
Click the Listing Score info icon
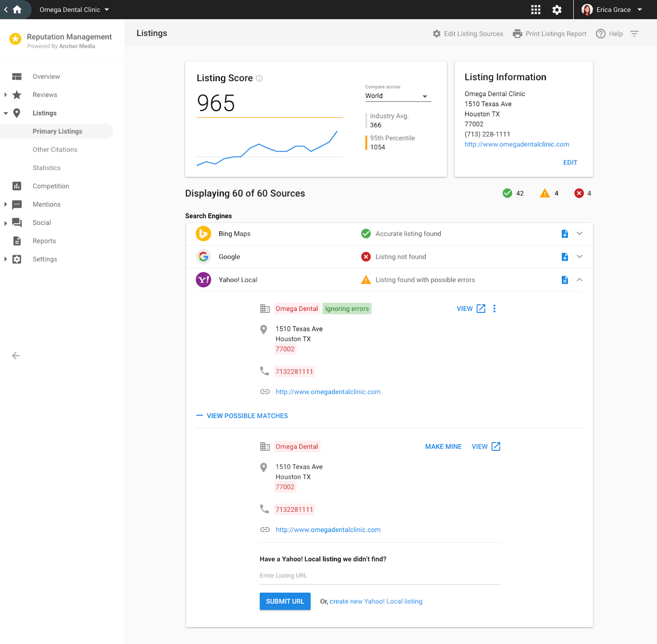tap(259, 78)
